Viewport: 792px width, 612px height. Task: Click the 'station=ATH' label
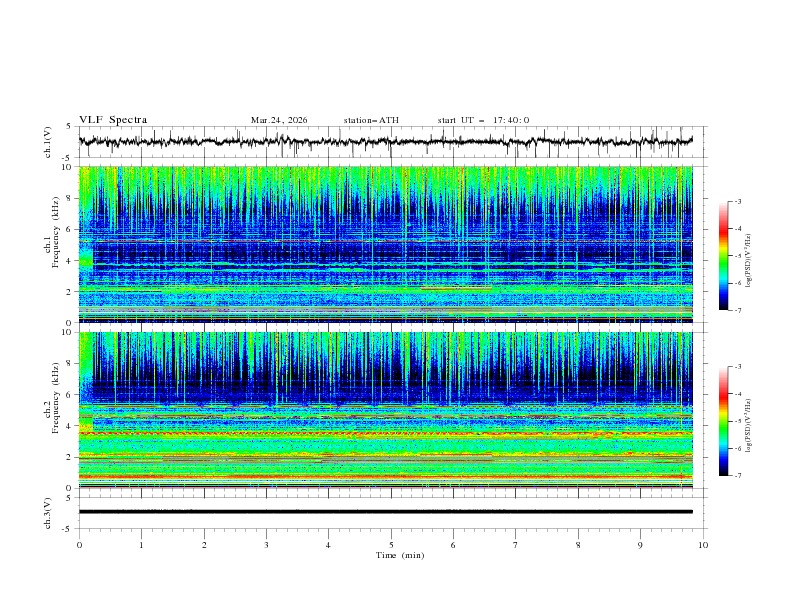tap(371, 120)
